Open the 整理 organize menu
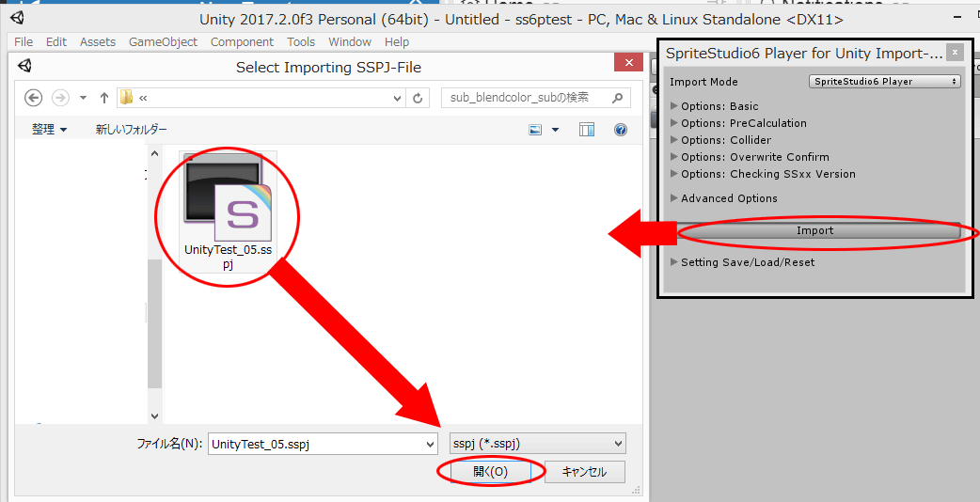This screenshot has width=980, height=502. tap(49, 129)
